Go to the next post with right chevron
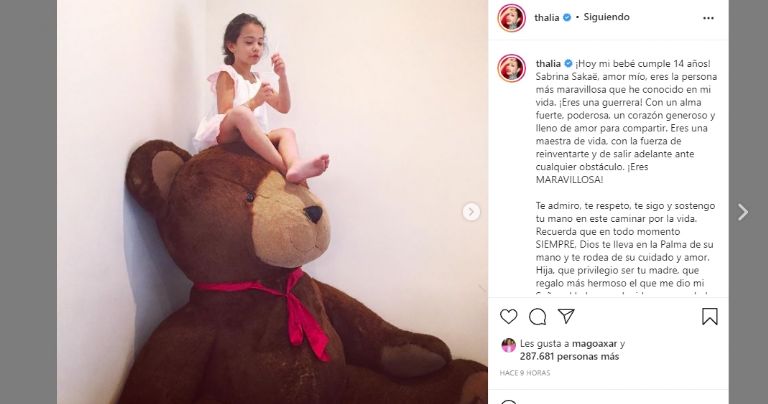This screenshot has width=768, height=404. pos(743,212)
